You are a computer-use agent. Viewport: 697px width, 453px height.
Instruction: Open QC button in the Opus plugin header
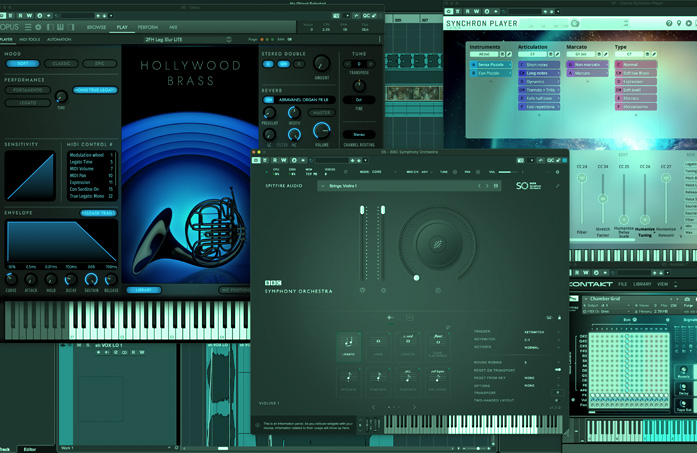tap(366, 16)
